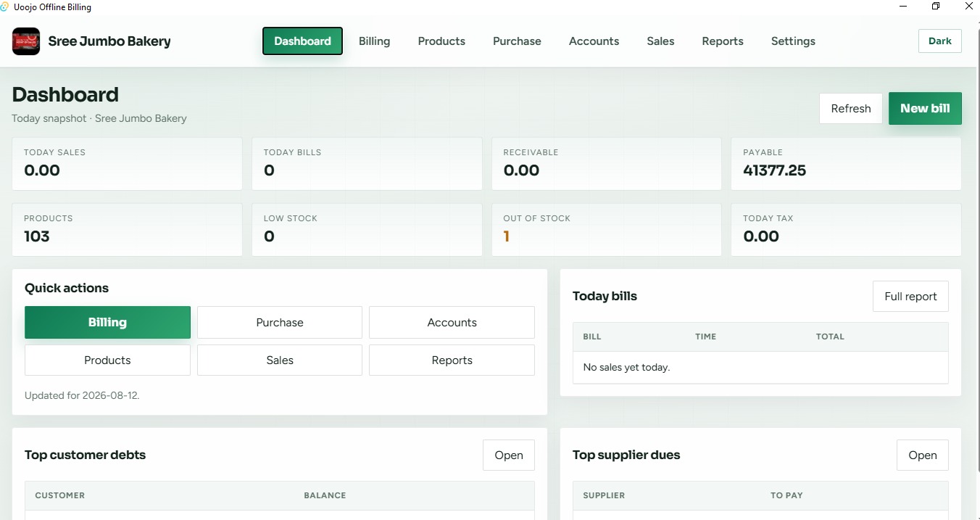Click the Today Bills card
The height and width of the screenshot is (520, 980).
point(367,164)
